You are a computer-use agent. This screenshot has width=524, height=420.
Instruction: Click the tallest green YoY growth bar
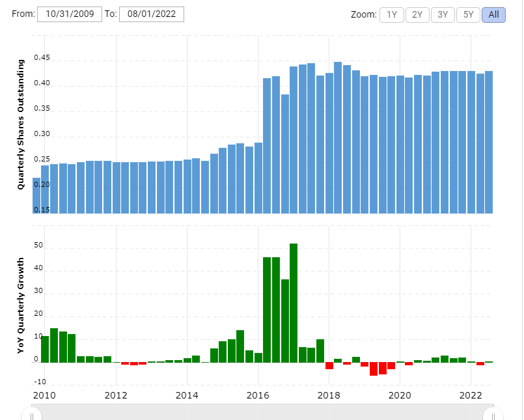(294, 303)
